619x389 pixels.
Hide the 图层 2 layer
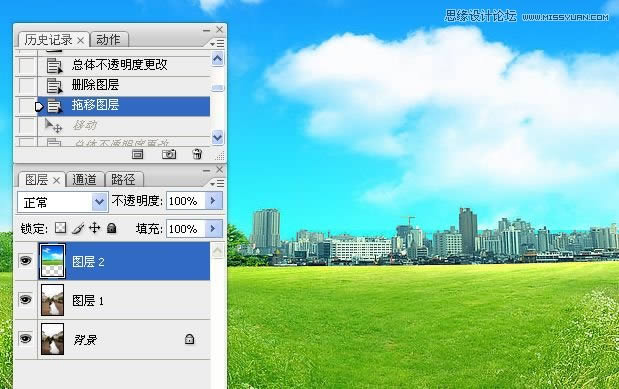coord(26,261)
